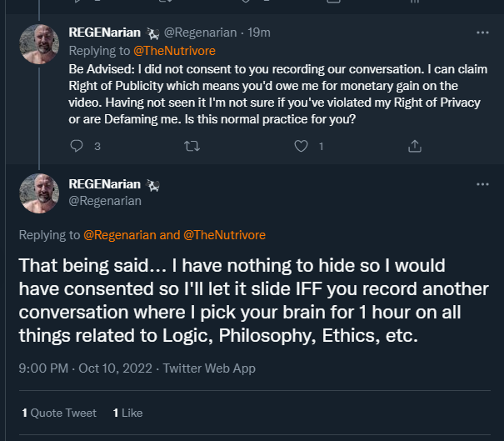Open the 19m timestamp link
Screen dimensions: 504x441
[x=259, y=33]
